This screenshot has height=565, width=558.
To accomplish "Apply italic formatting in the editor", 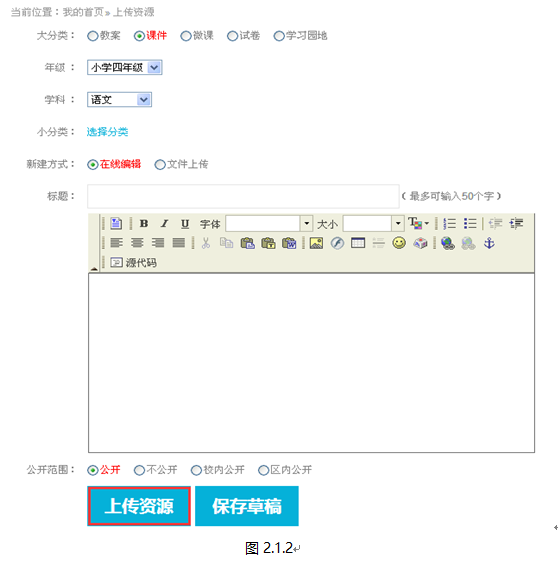I will pos(165,224).
